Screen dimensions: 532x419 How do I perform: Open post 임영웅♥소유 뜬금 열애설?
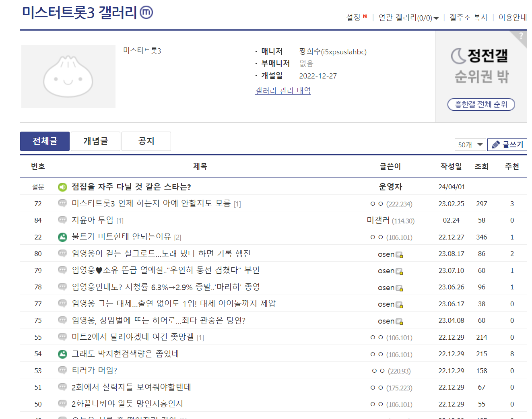(165, 270)
